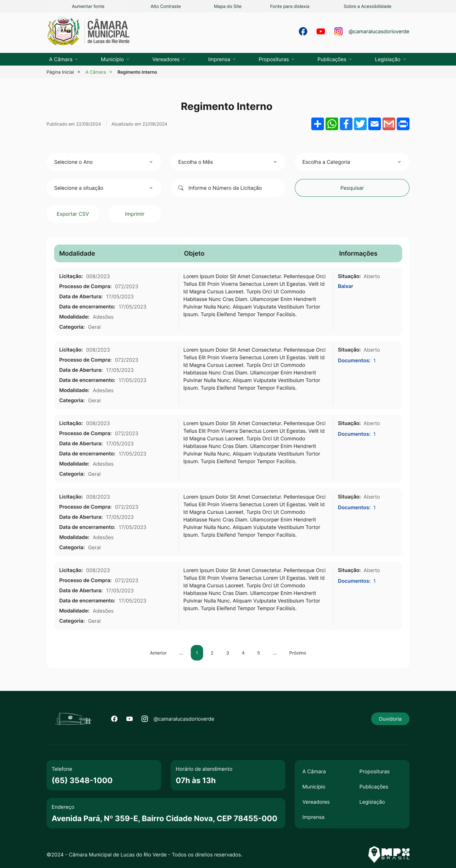Share page via Twitter icon

tap(360, 124)
